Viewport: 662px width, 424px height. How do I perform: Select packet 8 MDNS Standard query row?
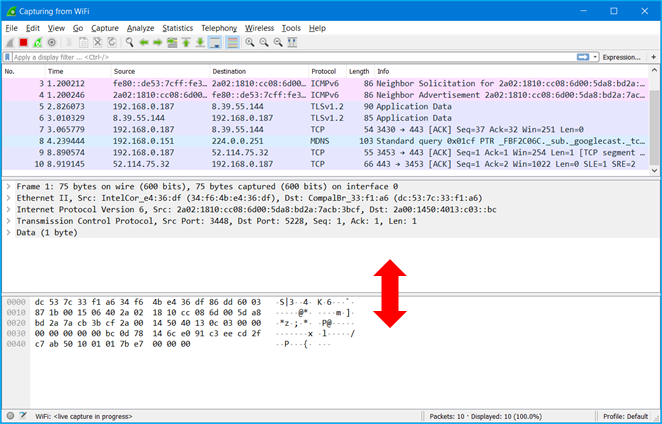(326, 141)
